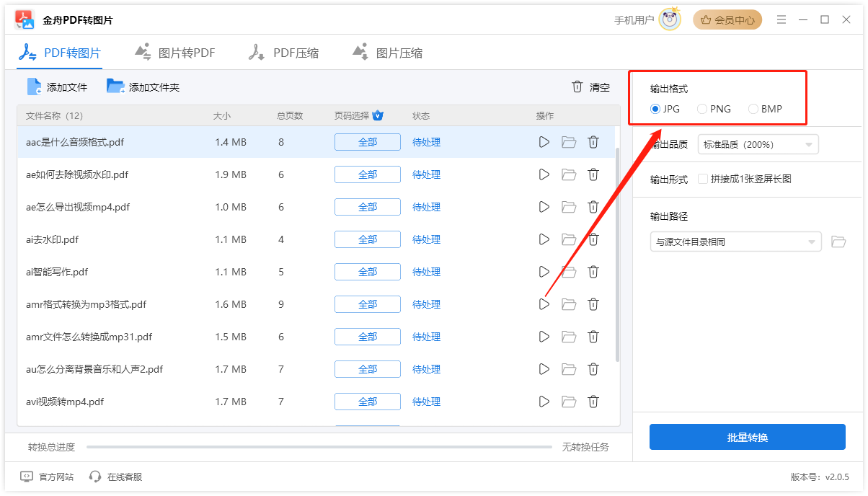Screen dimensions: 868x496
Task: Click the 批量转换 convert button
Action: (747, 437)
